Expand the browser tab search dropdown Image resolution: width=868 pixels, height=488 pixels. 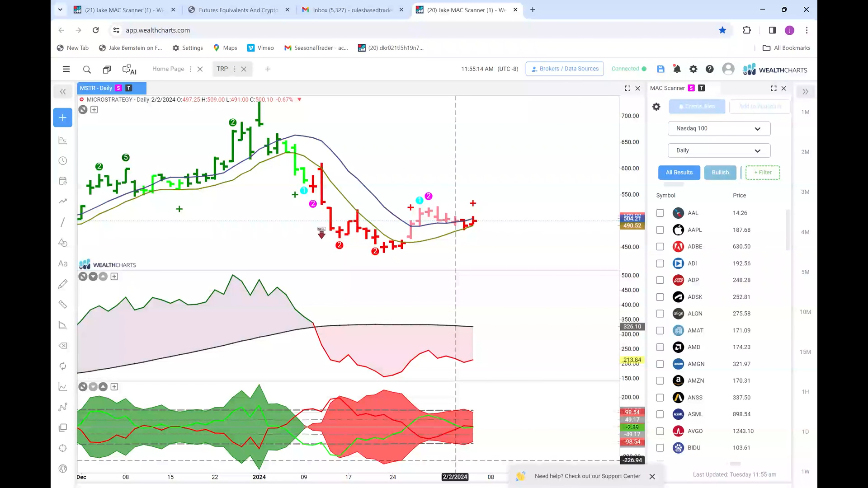click(x=60, y=9)
